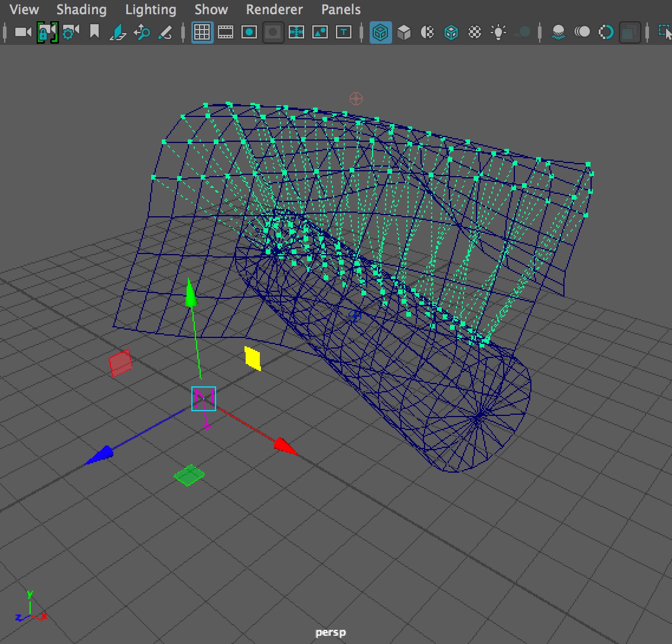Open the Renderer panel menu

click(274, 9)
